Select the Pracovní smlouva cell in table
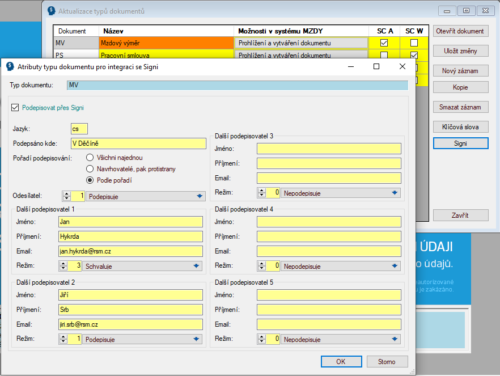The image size is (500, 376). point(166,54)
